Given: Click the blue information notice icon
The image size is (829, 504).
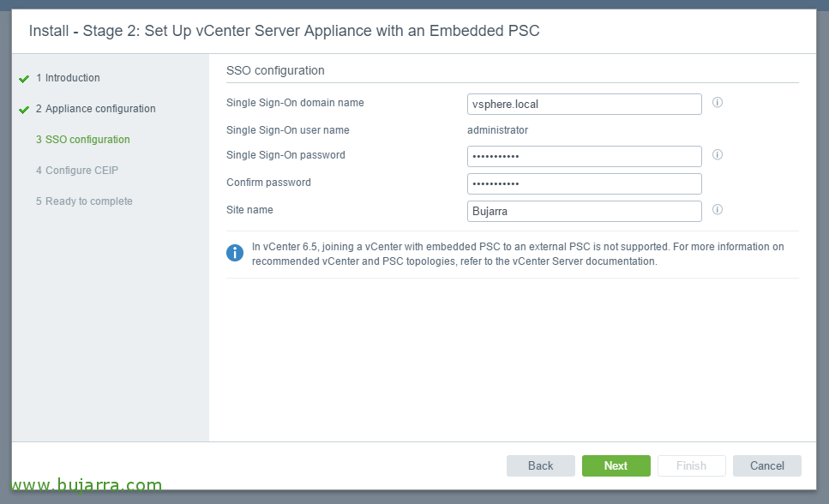Looking at the screenshot, I should (235, 253).
